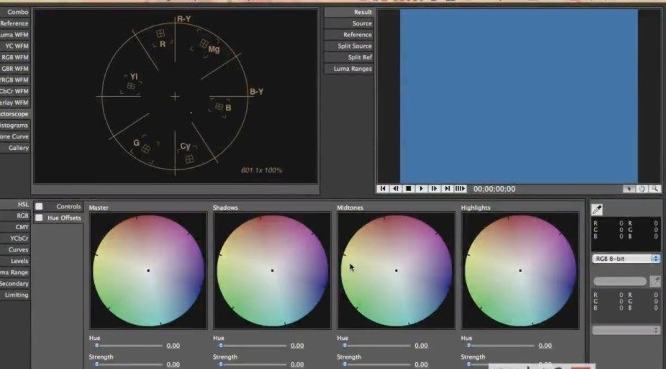Click the go-to-start transport button
This screenshot has height=369, width=666.
(x=382, y=189)
